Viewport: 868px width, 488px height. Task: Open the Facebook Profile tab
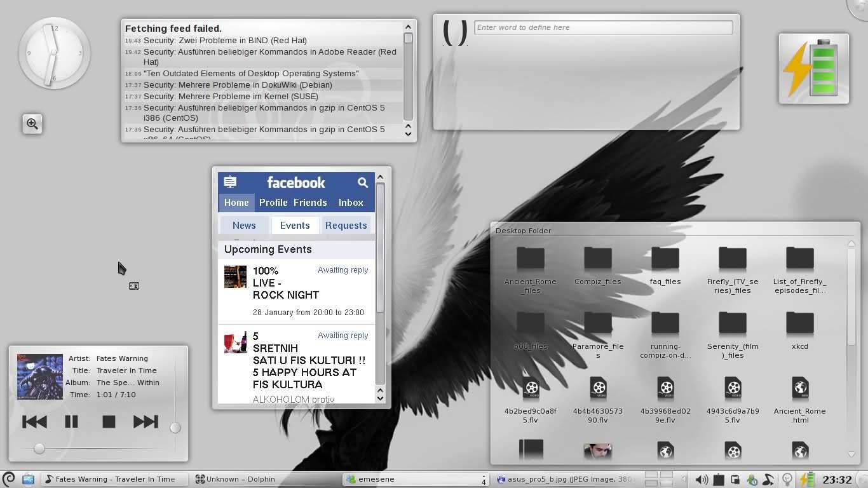click(x=273, y=203)
